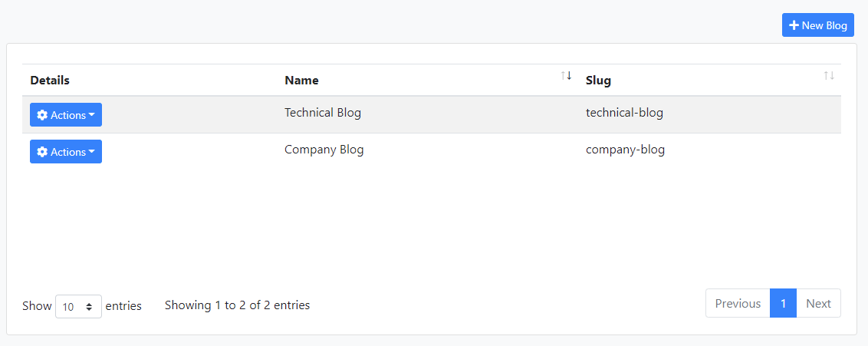This screenshot has width=868, height=346.
Task: Select page 1 in pagination
Action: tap(783, 303)
